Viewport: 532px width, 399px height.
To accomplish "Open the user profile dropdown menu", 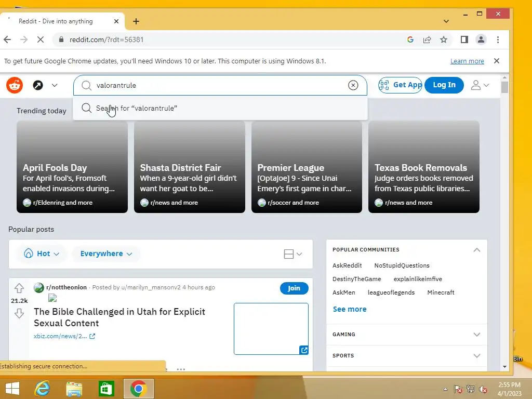I will [480, 85].
